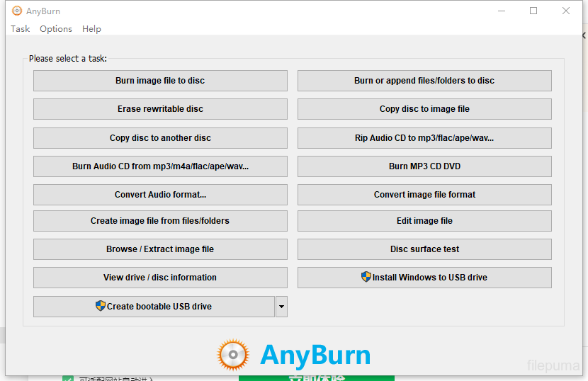Open the Options menu

(x=56, y=29)
